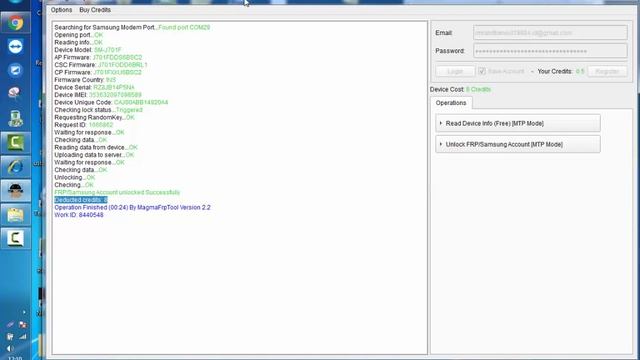Click the Register button
640x360 pixels.
(x=607, y=71)
